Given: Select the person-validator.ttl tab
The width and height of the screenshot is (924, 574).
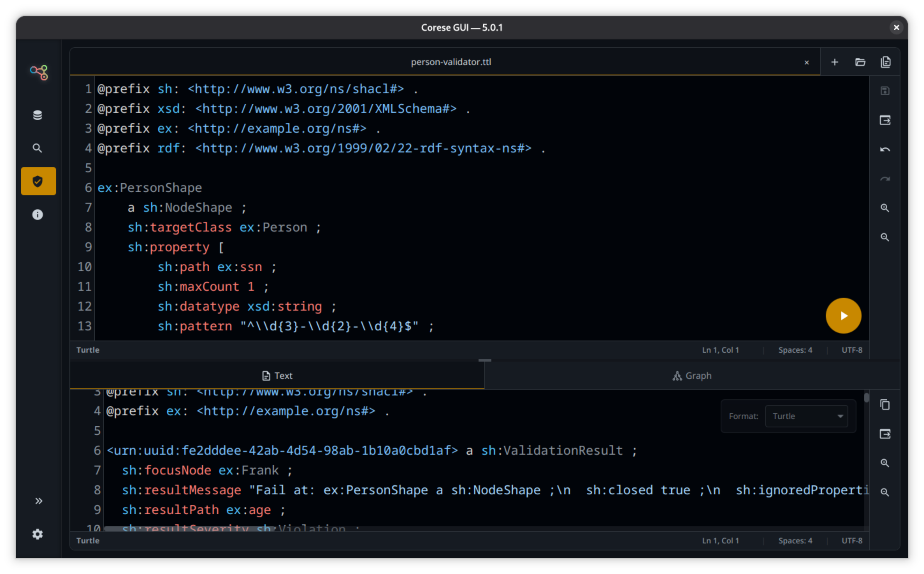Looking at the screenshot, I should (x=445, y=62).
